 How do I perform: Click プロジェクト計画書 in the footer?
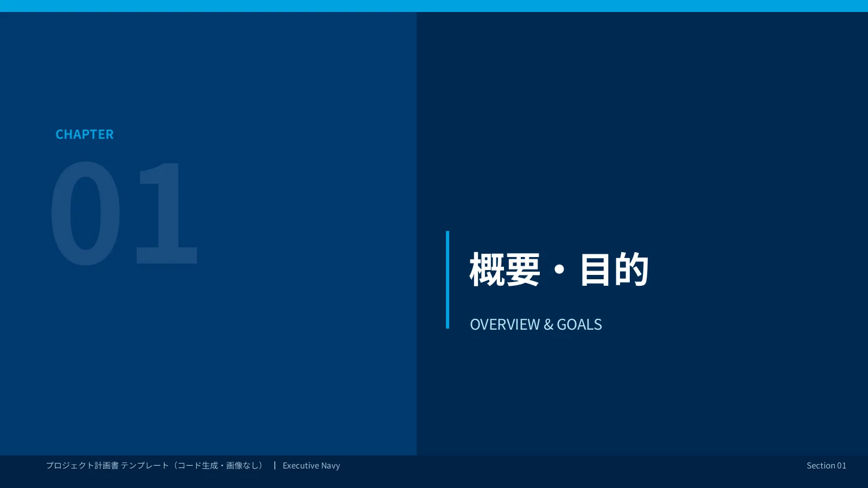click(82, 465)
